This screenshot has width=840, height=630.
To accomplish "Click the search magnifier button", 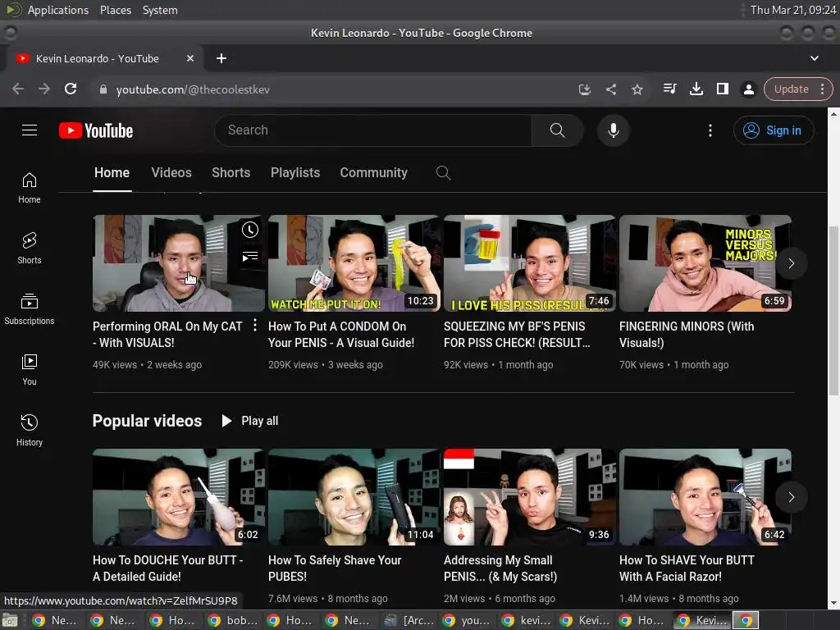I will click(x=557, y=130).
